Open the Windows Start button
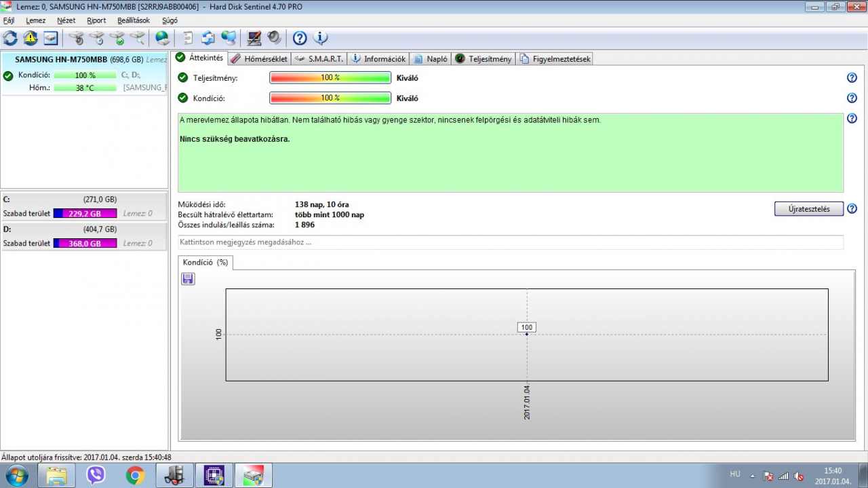Image resolution: width=868 pixels, height=488 pixels. tap(16, 476)
